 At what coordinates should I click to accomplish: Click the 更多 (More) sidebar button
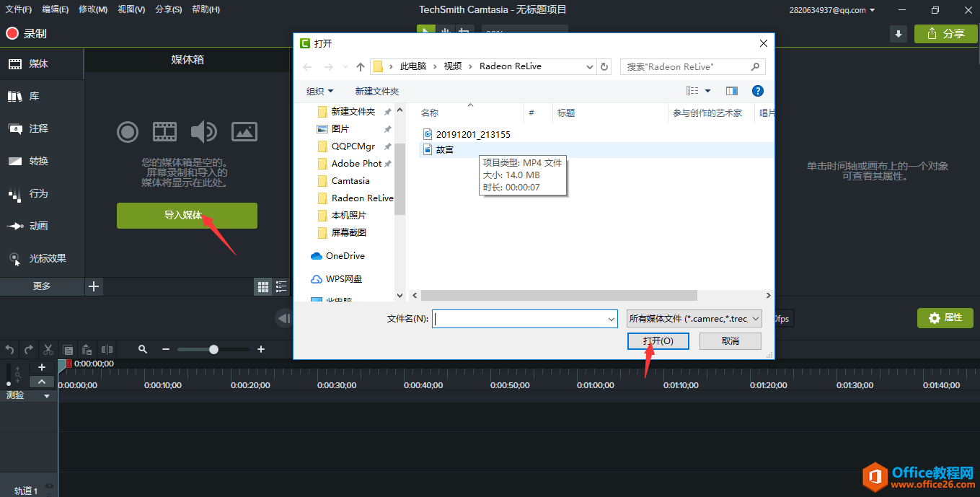42,286
